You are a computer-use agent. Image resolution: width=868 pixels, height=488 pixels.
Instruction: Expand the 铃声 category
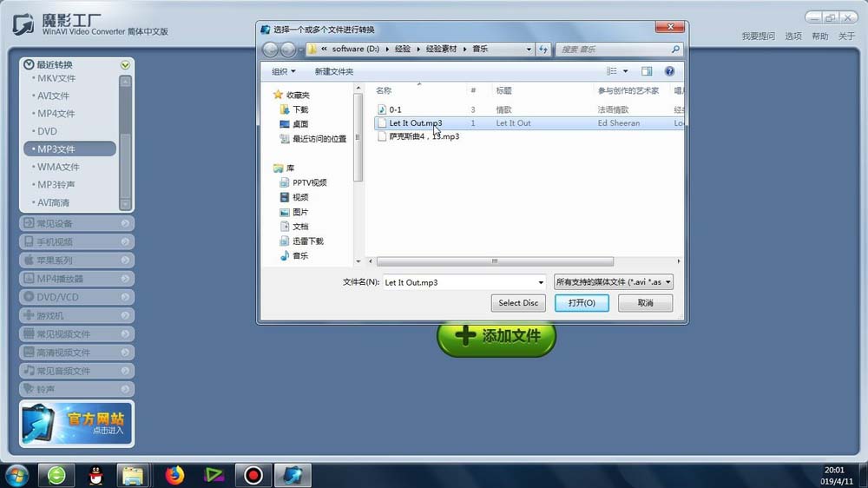(77, 389)
